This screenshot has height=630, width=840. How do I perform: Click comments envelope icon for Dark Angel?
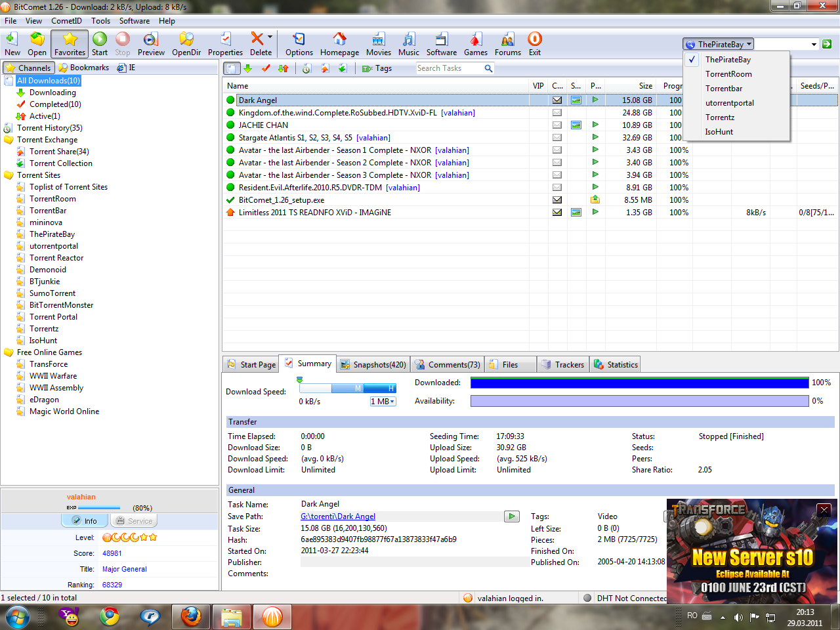click(557, 100)
